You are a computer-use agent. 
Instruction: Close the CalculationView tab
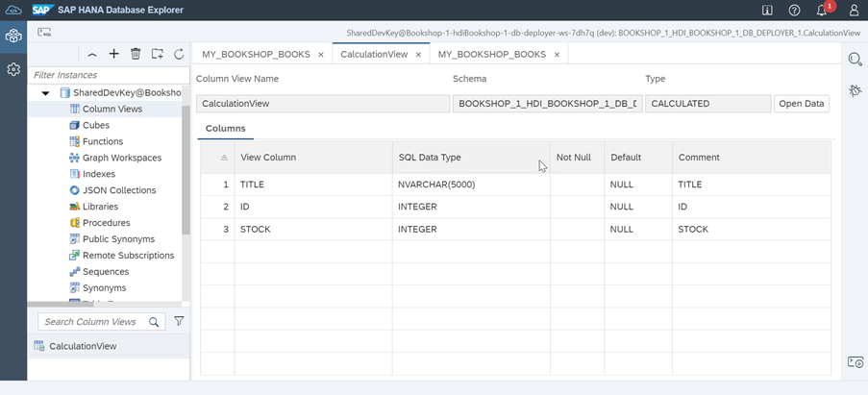[418, 55]
